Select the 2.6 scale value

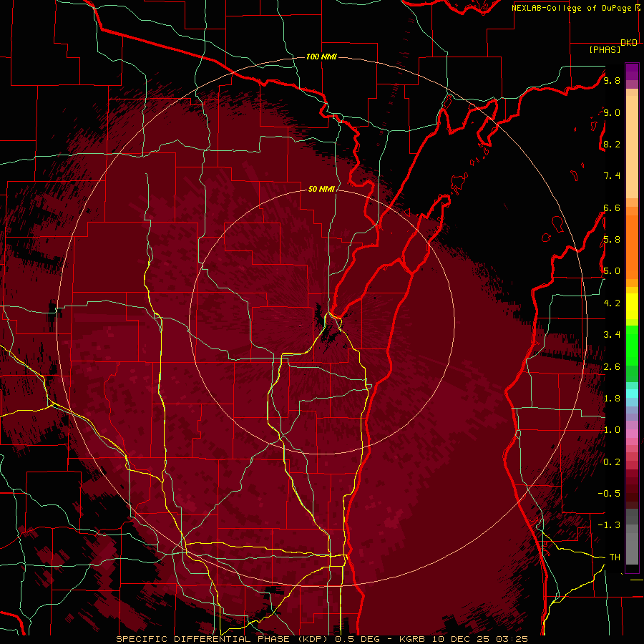[x=612, y=367]
